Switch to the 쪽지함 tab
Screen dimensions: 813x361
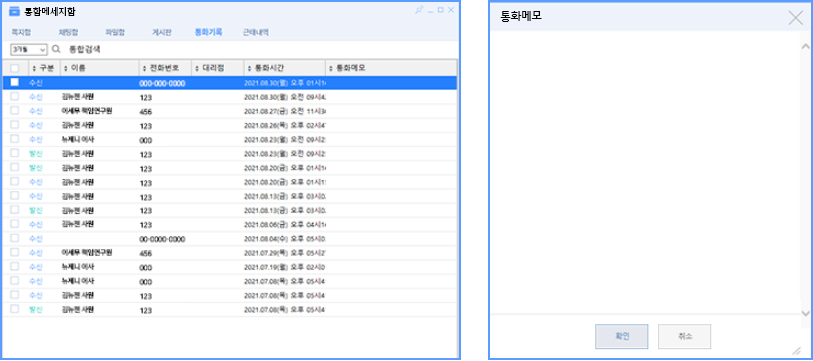(21, 32)
